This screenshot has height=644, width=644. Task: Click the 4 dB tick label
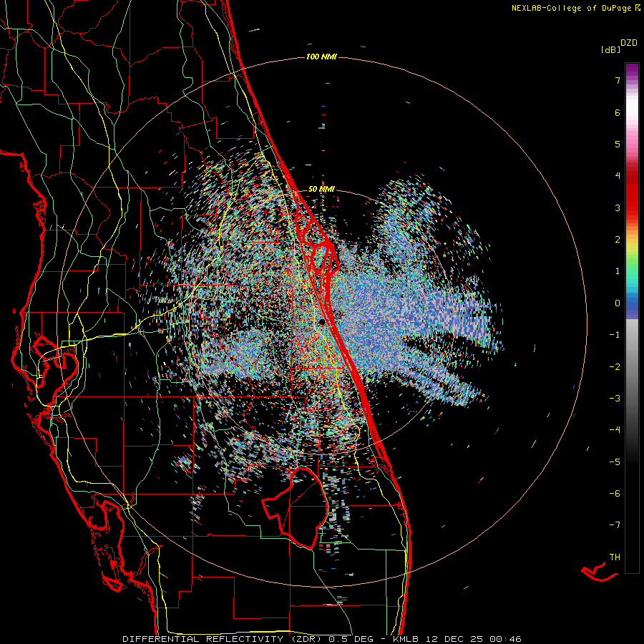[x=618, y=176]
